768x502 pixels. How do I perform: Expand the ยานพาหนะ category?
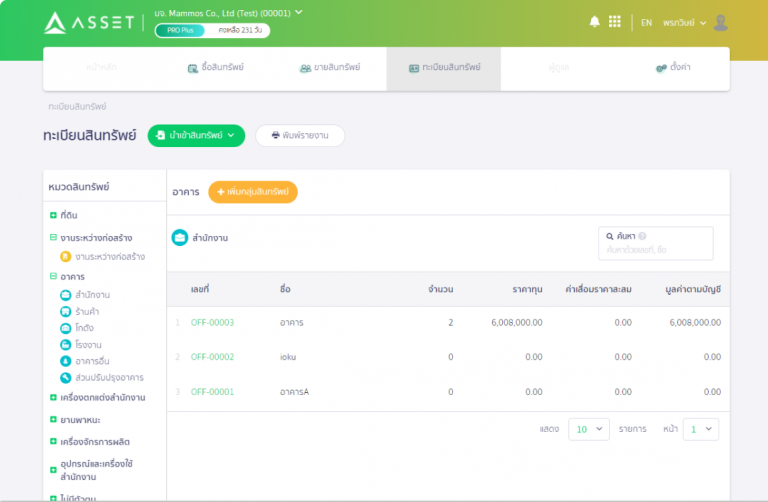pos(53,419)
